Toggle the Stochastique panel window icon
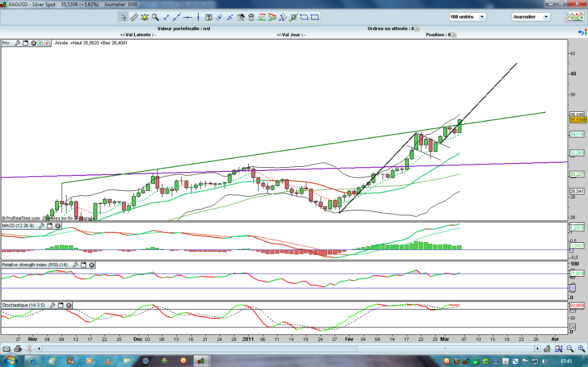The width and height of the screenshot is (588, 367). click(x=60, y=306)
